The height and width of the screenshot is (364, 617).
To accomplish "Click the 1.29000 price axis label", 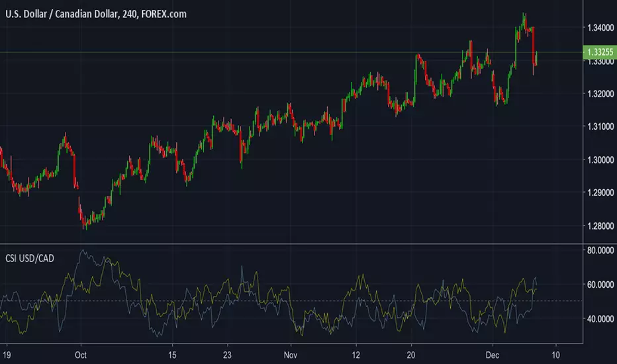I will pyautogui.click(x=600, y=193).
